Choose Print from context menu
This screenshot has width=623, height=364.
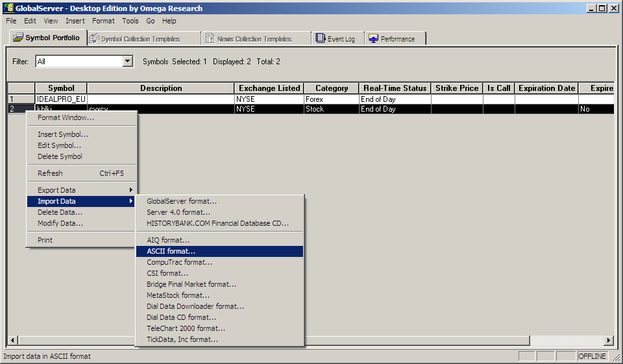82,240
